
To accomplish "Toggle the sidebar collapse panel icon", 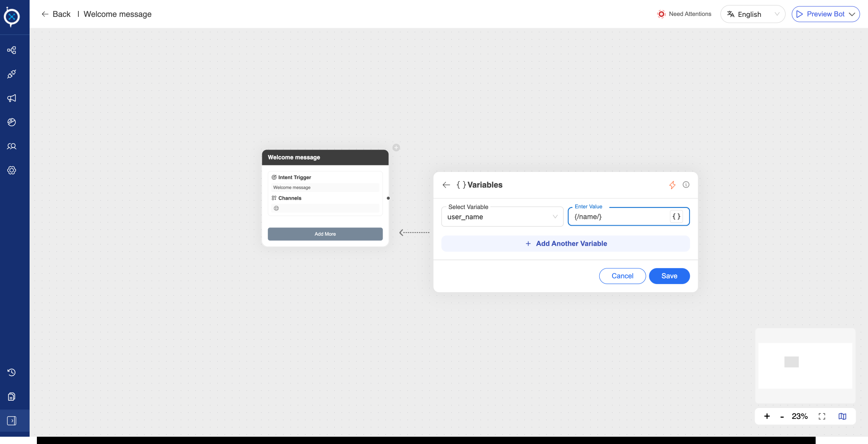I will [x=12, y=421].
